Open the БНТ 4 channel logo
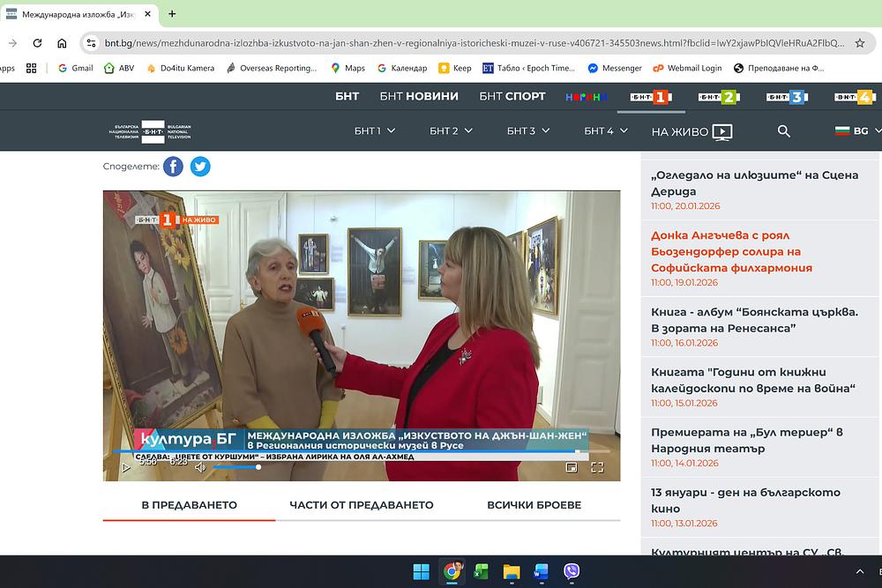 854,97
